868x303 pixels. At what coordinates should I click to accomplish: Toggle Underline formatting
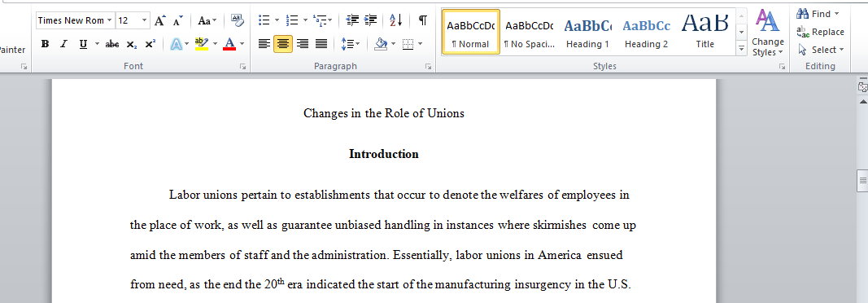[83, 44]
